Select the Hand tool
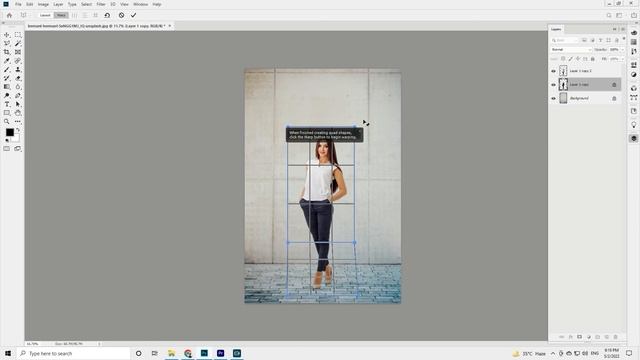The image size is (640, 360). (x=18, y=113)
